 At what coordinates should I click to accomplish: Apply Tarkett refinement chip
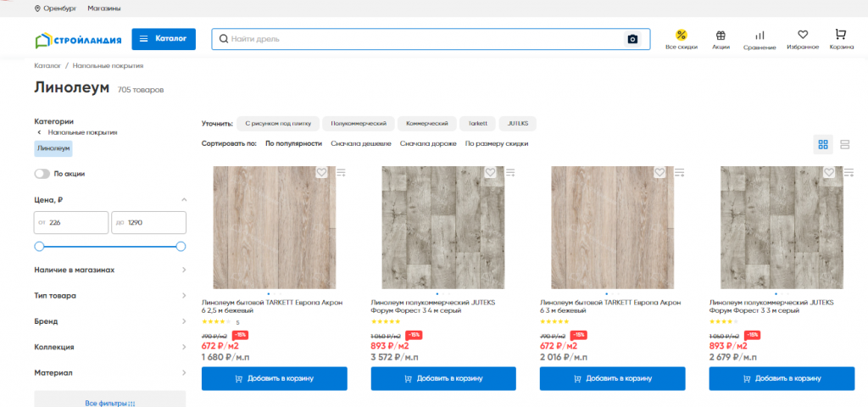[477, 124]
